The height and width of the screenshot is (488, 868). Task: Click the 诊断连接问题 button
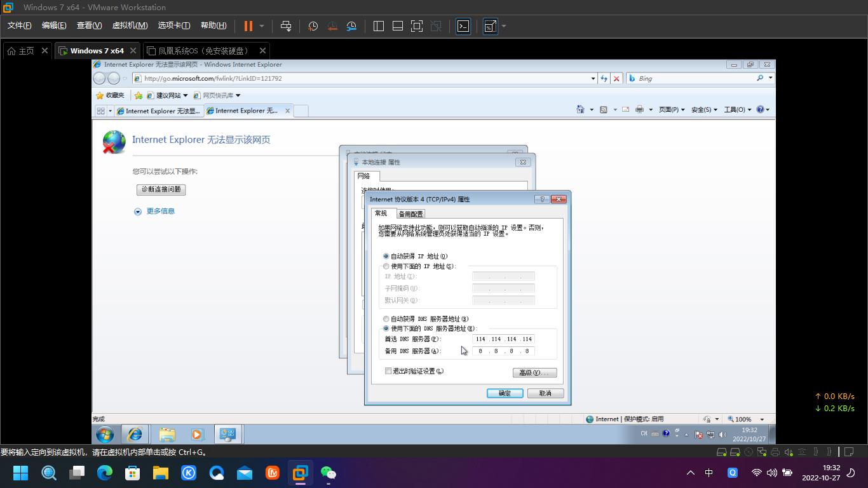point(161,189)
